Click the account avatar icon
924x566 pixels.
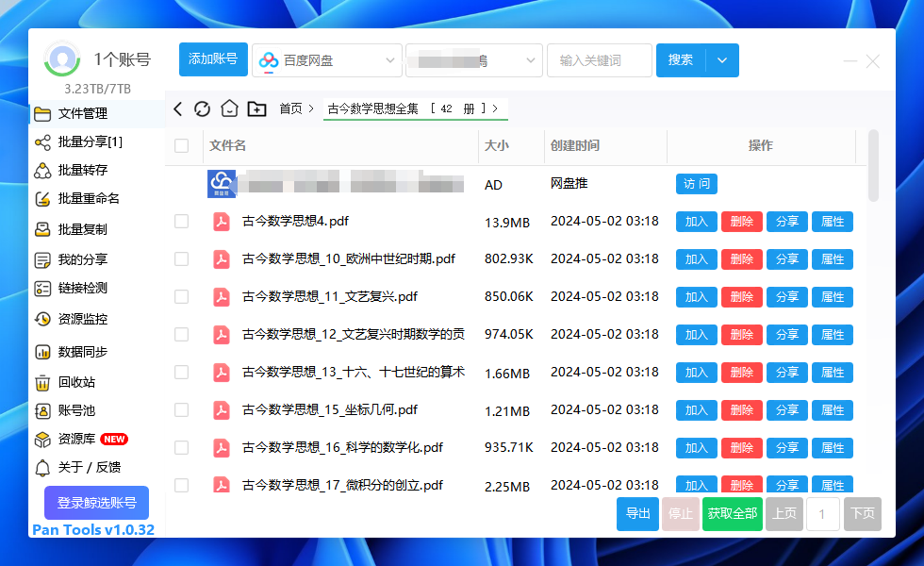coord(62,58)
